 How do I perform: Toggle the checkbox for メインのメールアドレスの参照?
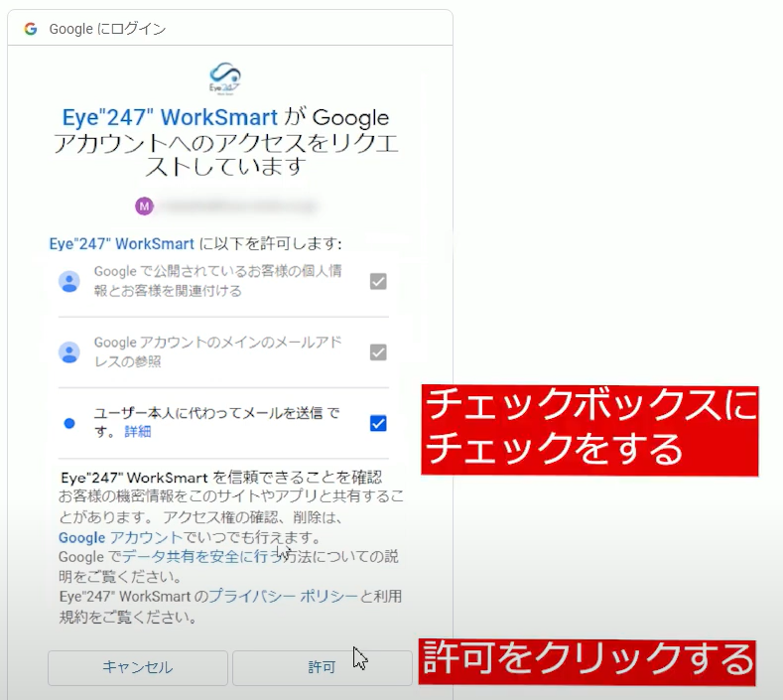378,352
